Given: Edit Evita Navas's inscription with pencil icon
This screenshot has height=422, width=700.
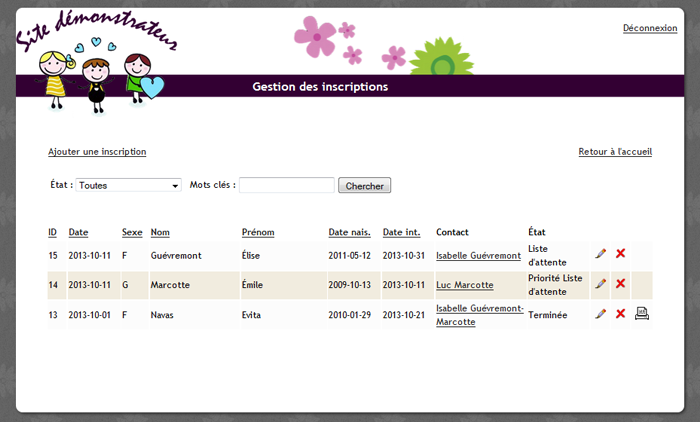Looking at the screenshot, I should [600, 314].
